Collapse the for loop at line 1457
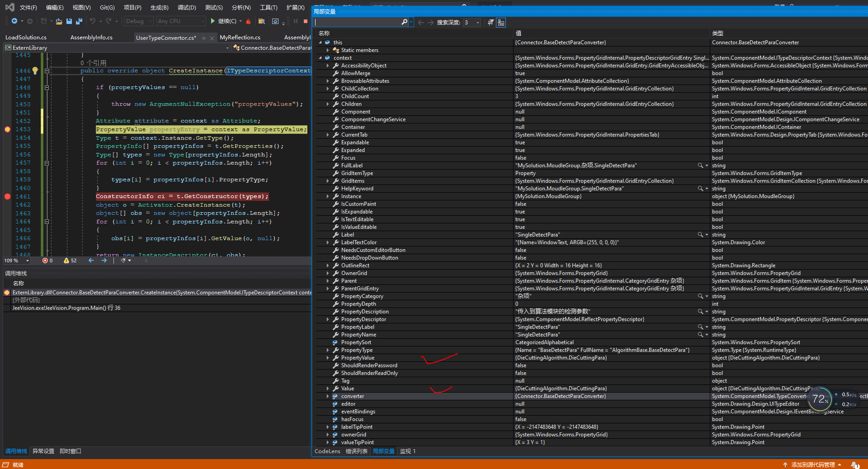Screen dimensions: 868x469 coord(47,163)
